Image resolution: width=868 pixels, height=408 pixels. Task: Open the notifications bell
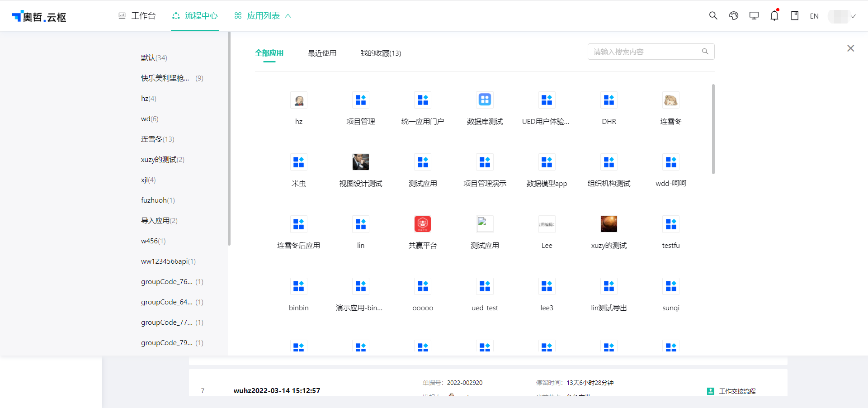point(774,16)
